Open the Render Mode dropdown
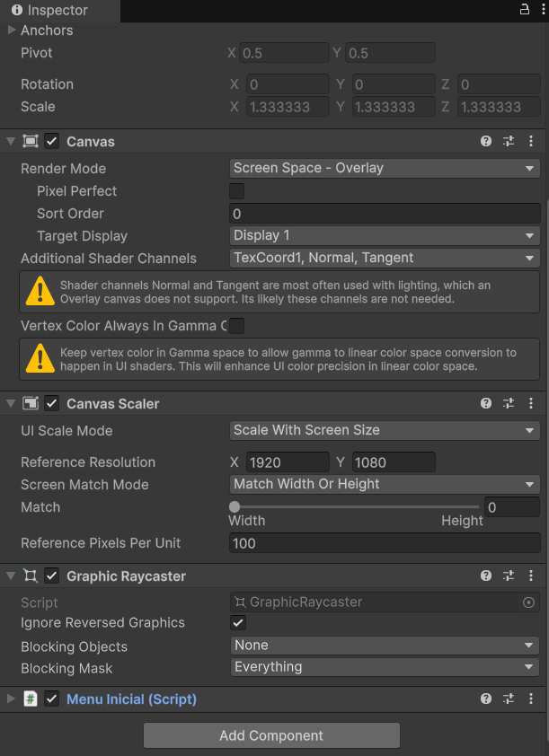The image size is (549, 756). pyautogui.click(x=385, y=168)
